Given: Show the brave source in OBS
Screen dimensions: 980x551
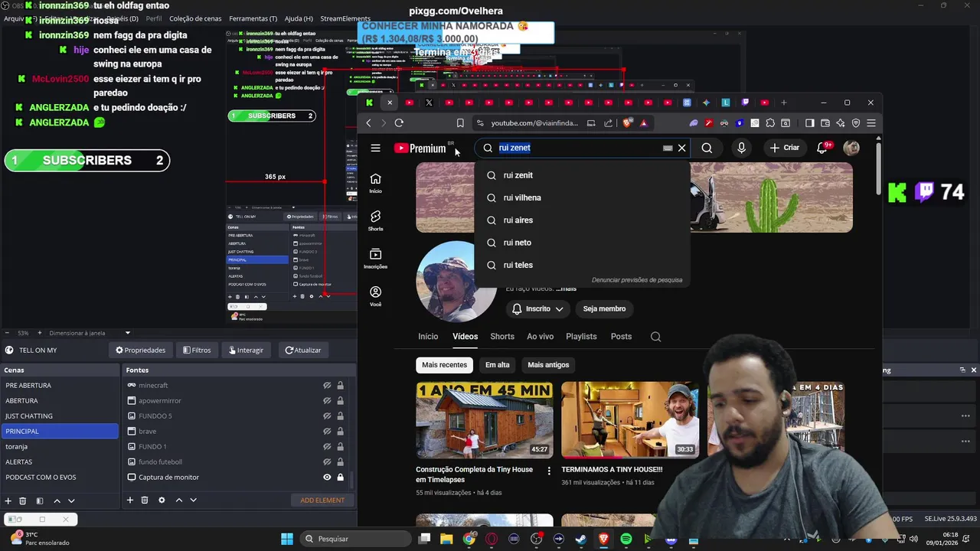Looking at the screenshot, I should (x=327, y=432).
